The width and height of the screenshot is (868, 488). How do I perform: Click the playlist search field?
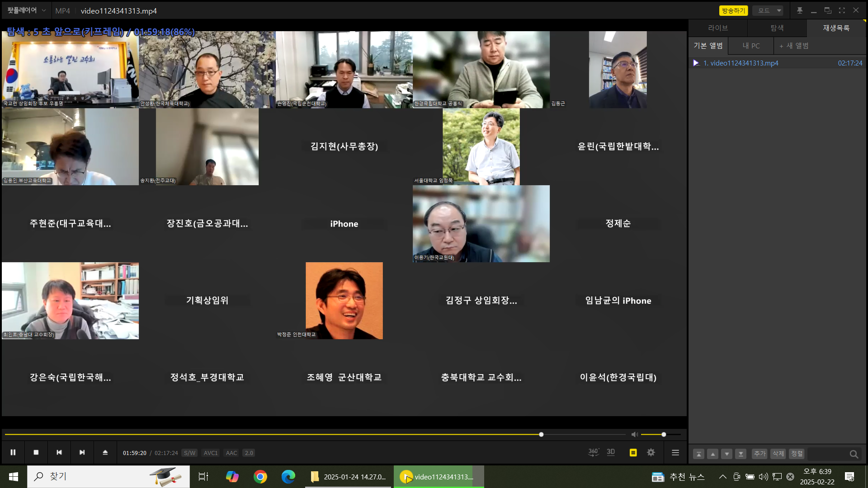click(x=828, y=454)
